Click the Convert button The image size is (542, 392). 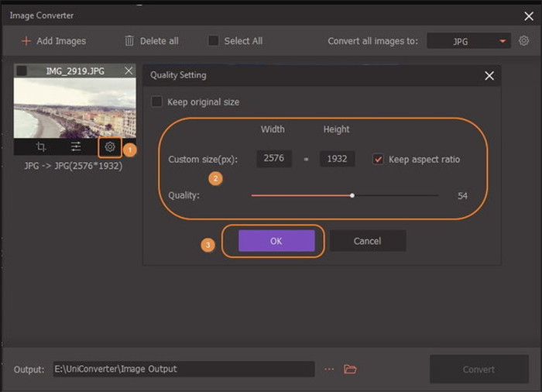479,369
